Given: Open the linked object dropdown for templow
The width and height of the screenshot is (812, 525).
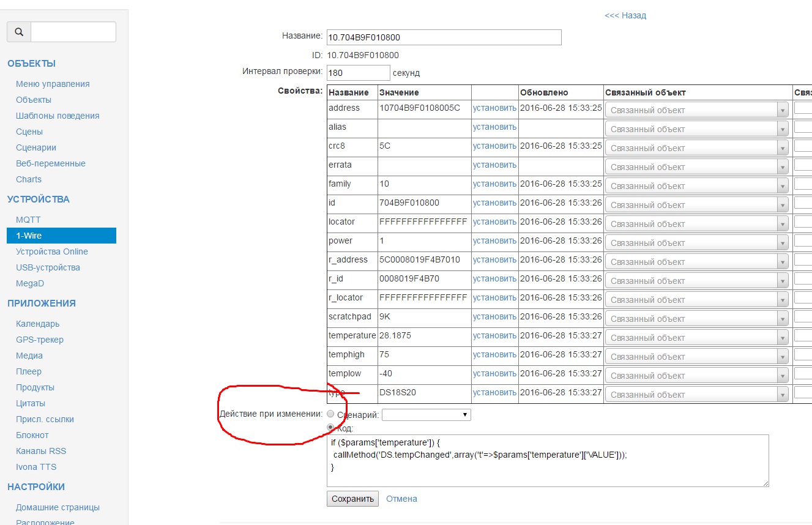Looking at the screenshot, I should tap(697, 376).
